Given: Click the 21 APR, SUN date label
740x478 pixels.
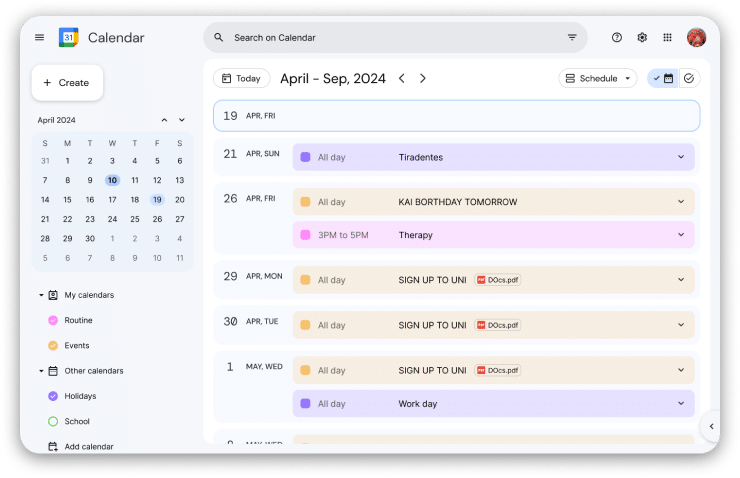Looking at the screenshot, I should (252, 154).
